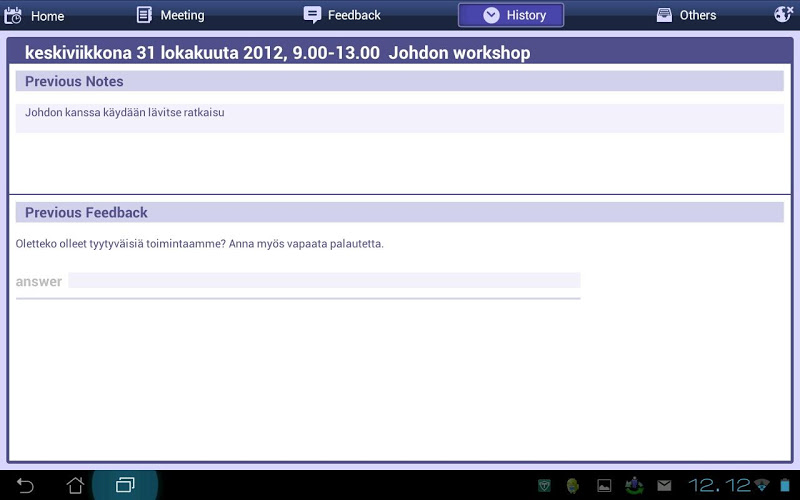This screenshot has width=800, height=500.
Task: Select the History tab
Action: click(x=511, y=15)
